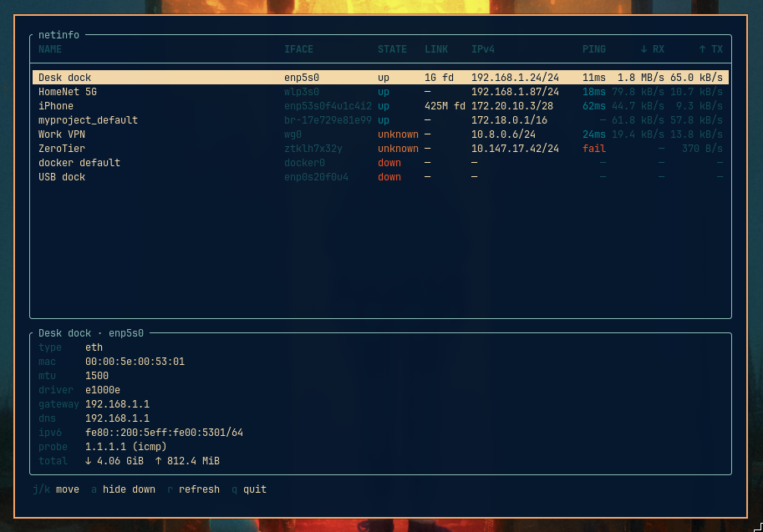Click the enp53s0f4u1c4i2 interface name
This screenshot has height=532, width=763.
pos(328,105)
